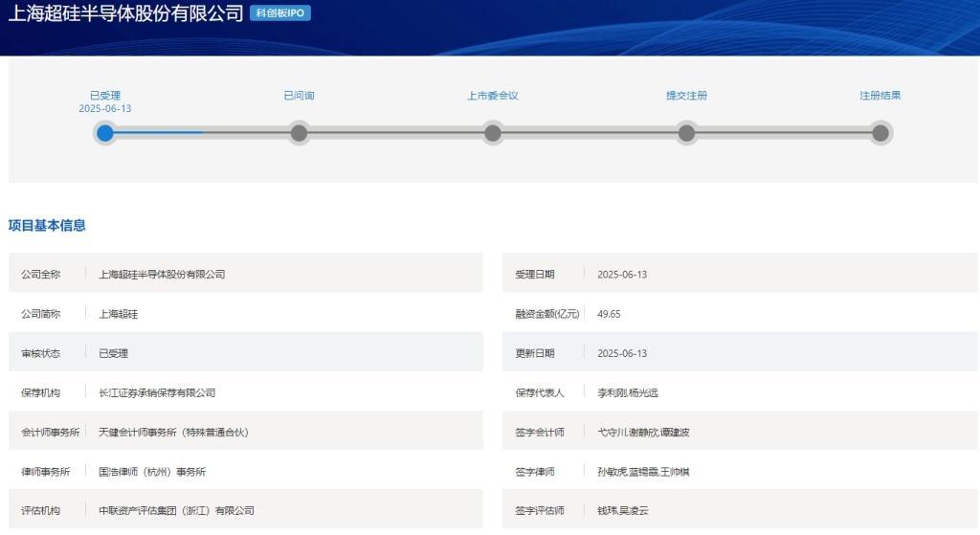980x535 pixels.
Task: Click appraiser 中联资产评估集团（浙江）有限公司
Action: click(x=176, y=510)
